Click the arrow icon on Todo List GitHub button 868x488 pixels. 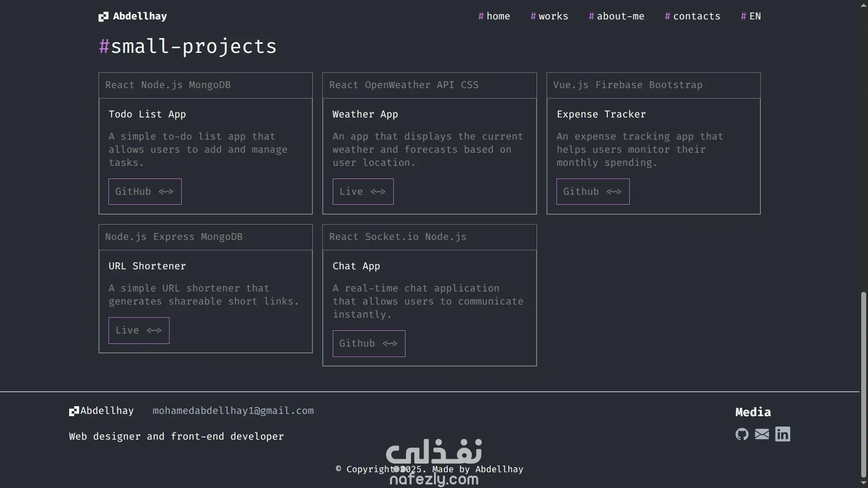point(166,192)
